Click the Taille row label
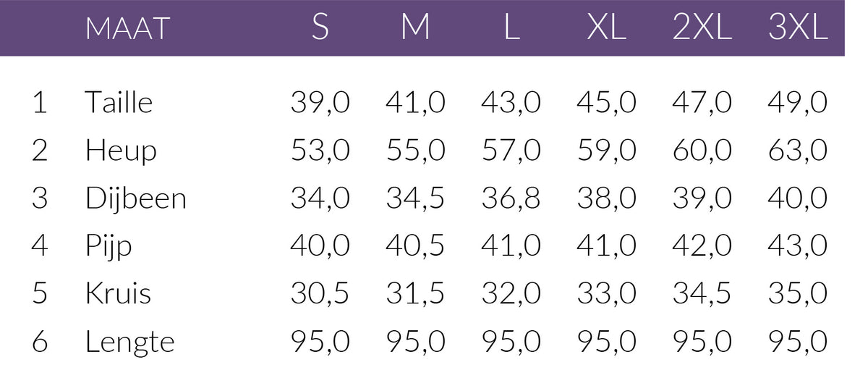This screenshot has width=868, height=365. point(119,102)
